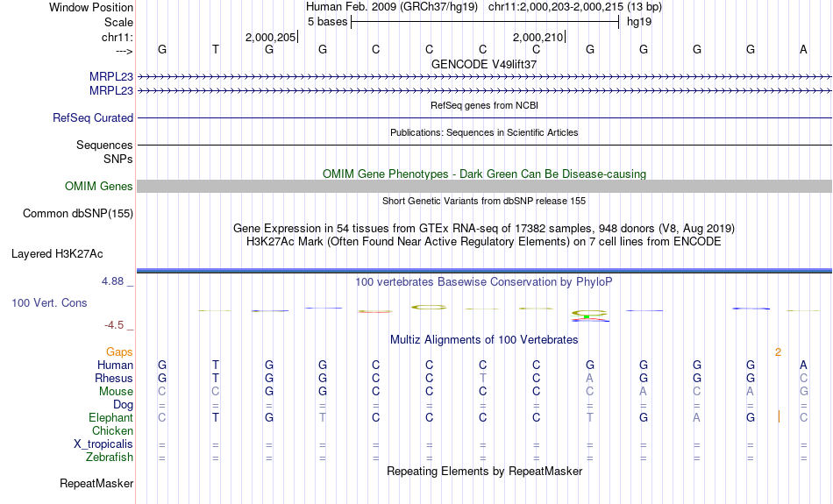The image size is (833, 504).
Task: Click the chr11: base position label
Action: coord(117,37)
